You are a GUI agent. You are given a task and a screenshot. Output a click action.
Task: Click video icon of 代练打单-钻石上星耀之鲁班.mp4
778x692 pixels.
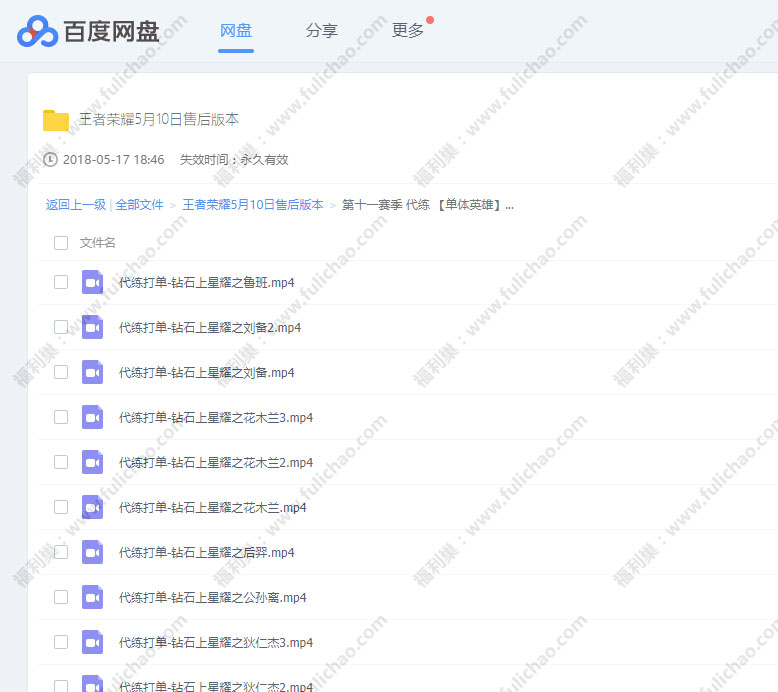[x=92, y=282]
